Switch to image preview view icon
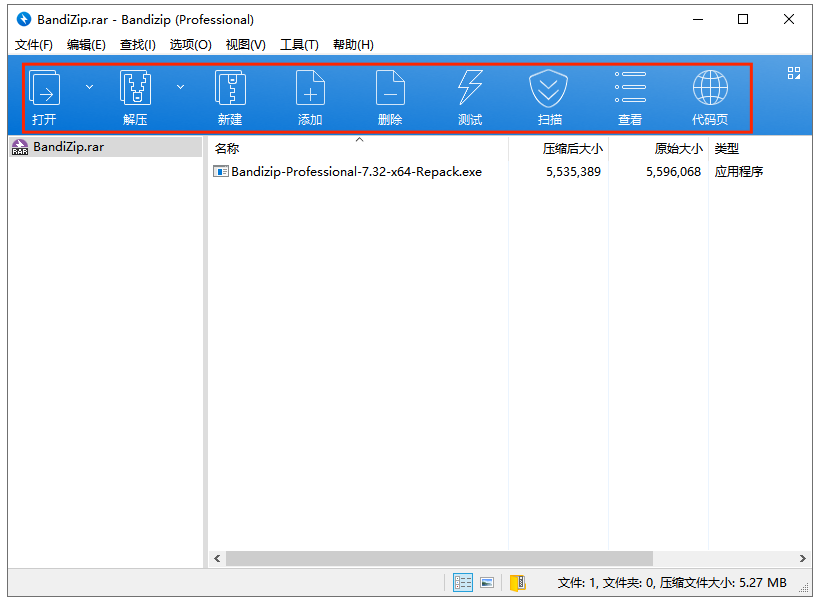820x600 pixels. 487,582
